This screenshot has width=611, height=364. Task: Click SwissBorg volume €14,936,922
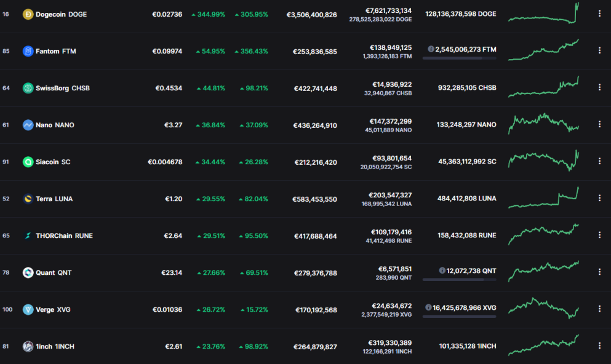coord(391,84)
